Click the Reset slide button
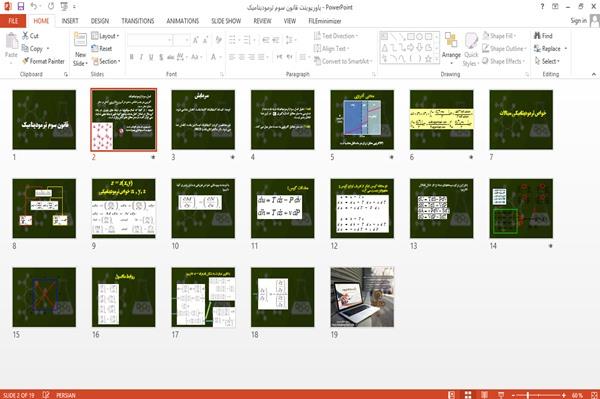This screenshot has width=600, height=399. tap(102, 49)
